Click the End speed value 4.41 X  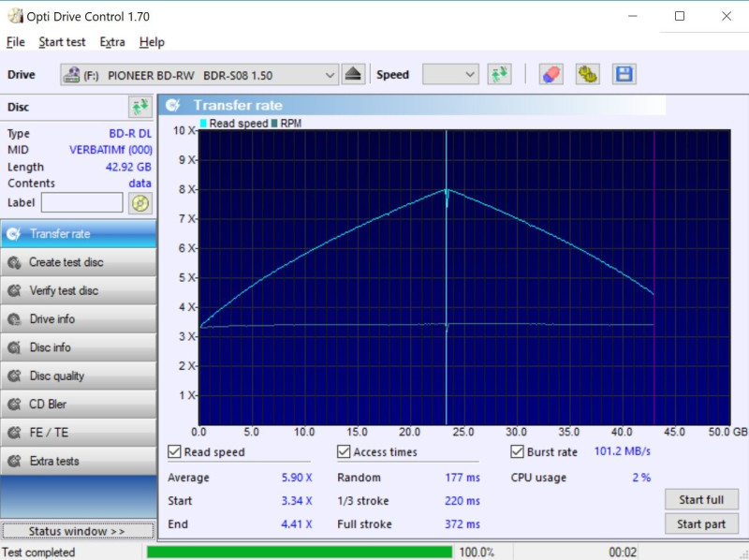[x=297, y=524]
